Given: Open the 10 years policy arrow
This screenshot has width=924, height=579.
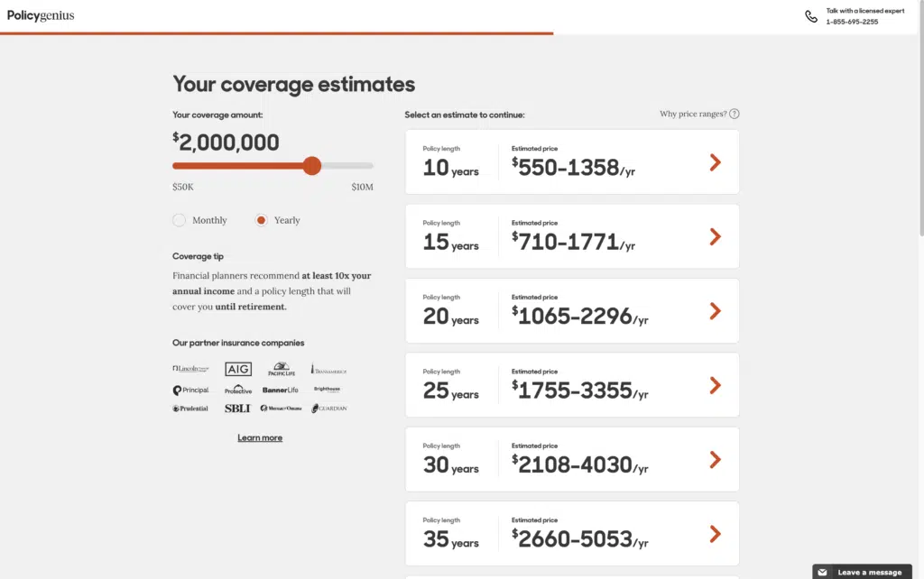Looking at the screenshot, I should click(715, 162).
